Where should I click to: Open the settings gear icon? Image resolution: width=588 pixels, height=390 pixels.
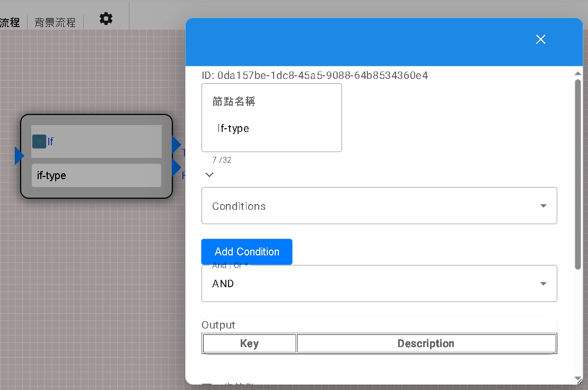click(x=106, y=19)
